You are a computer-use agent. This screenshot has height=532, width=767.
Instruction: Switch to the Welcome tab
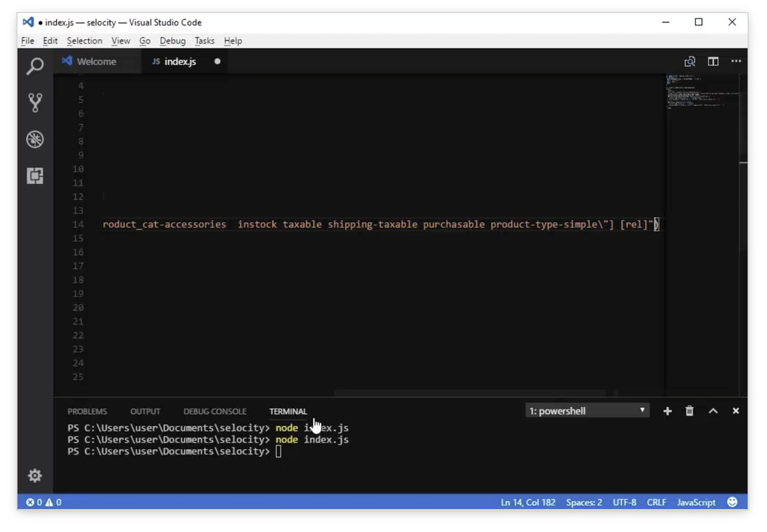point(97,61)
